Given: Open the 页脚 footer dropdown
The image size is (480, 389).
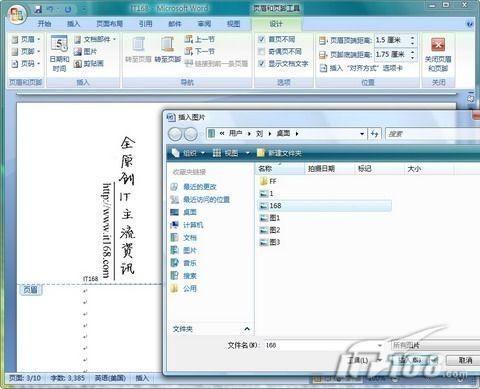Looking at the screenshot, I should (x=26, y=51).
